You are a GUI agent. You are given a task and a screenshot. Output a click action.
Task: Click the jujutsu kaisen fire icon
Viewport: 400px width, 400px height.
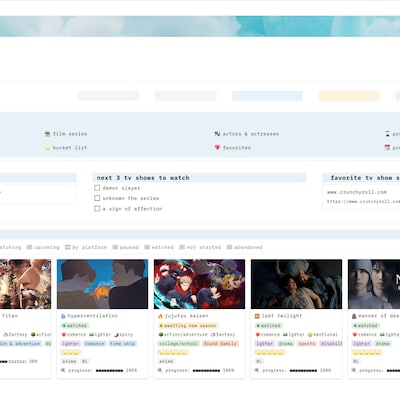(x=160, y=316)
